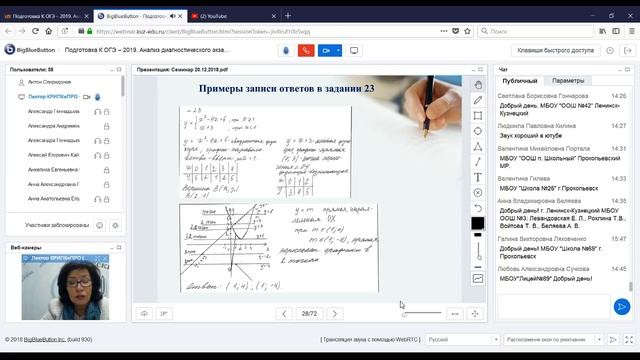Open webcam options dropdown arrow
This screenshot has height=360, width=640.
[338, 51]
